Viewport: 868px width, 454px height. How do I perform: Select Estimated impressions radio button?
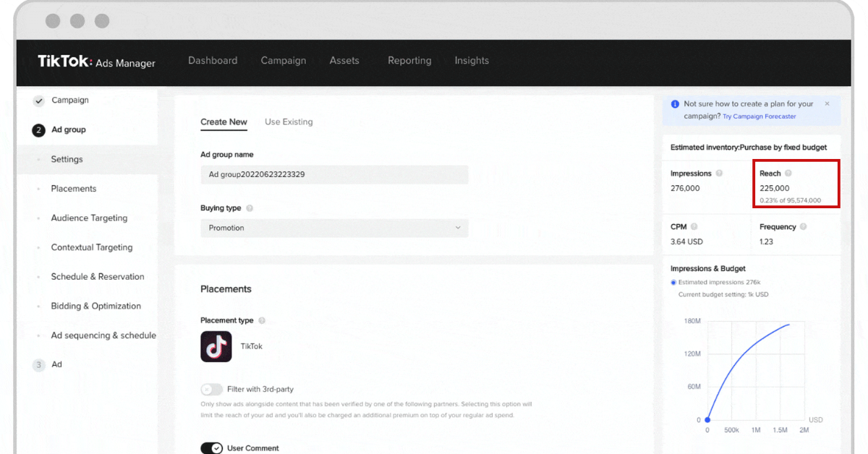click(x=674, y=283)
